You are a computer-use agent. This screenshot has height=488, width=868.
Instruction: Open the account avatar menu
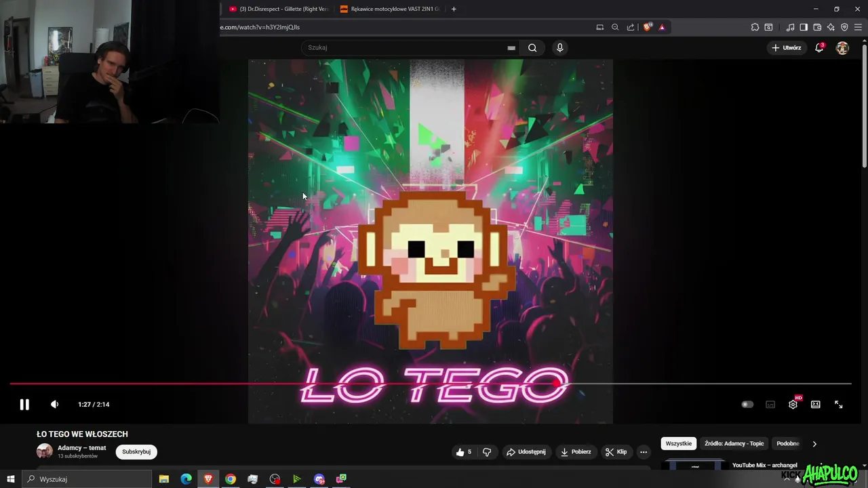[842, 48]
